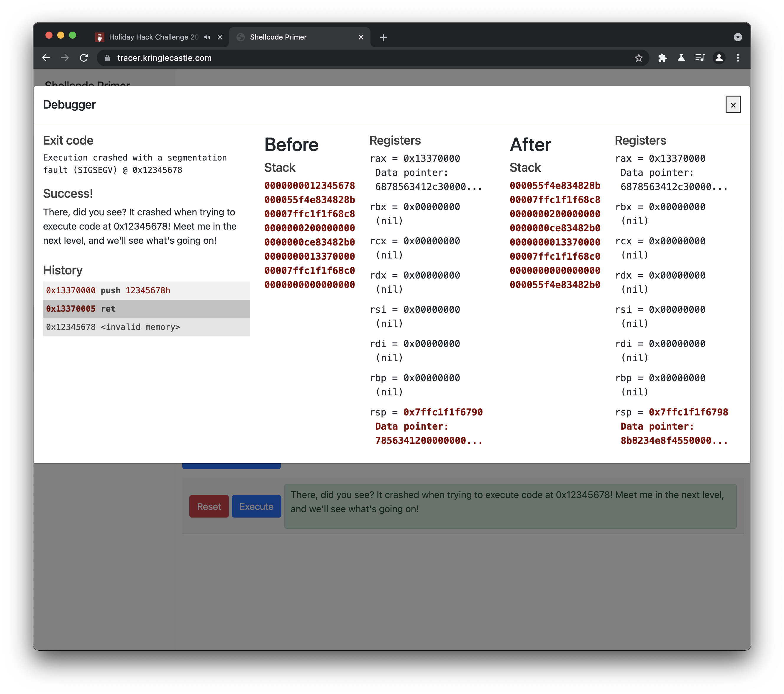Click the 'Exit code' heading
This screenshot has width=784, height=694.
68,140
